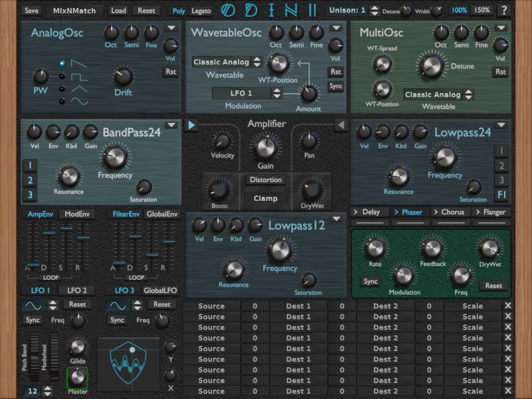Click the Unison Detune knob in top bar
Viewport: 532px width, 399px height.
[406, 11]
